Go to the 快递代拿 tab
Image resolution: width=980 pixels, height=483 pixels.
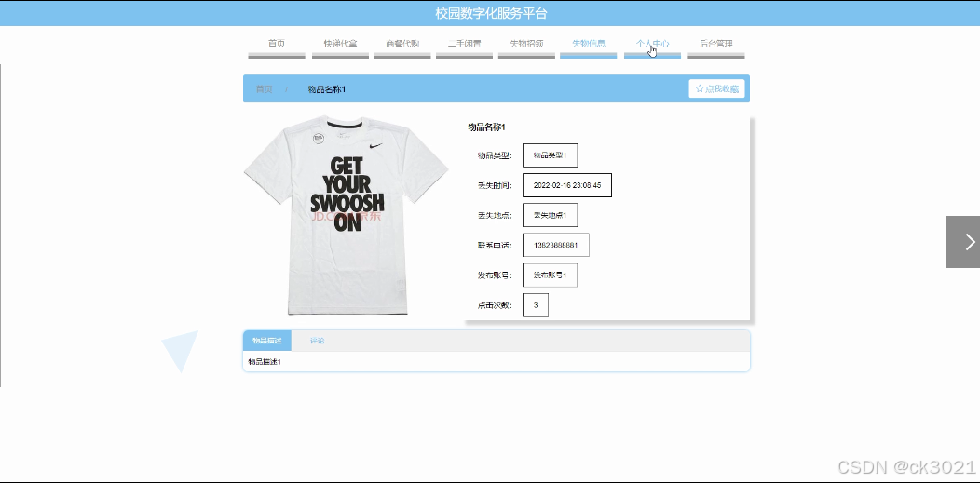click(x=340, y=45)
